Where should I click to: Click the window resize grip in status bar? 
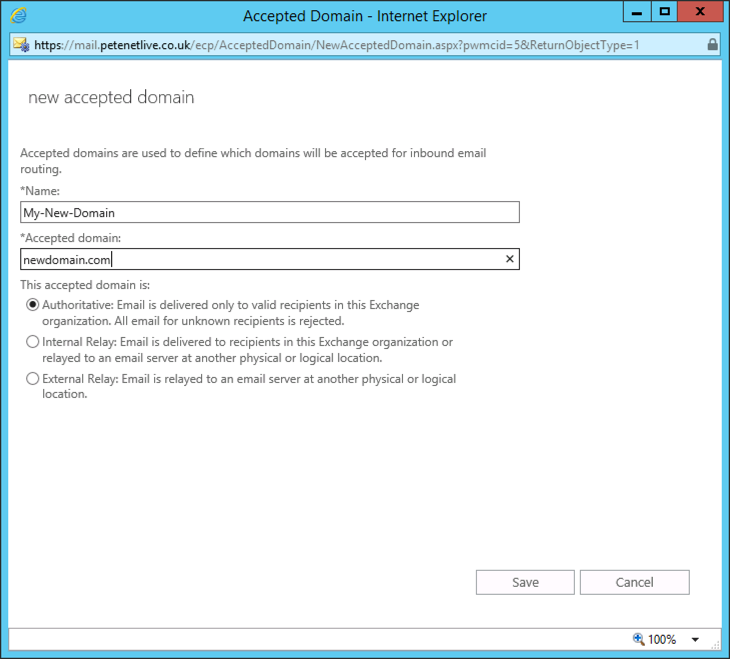pos(716,645)
